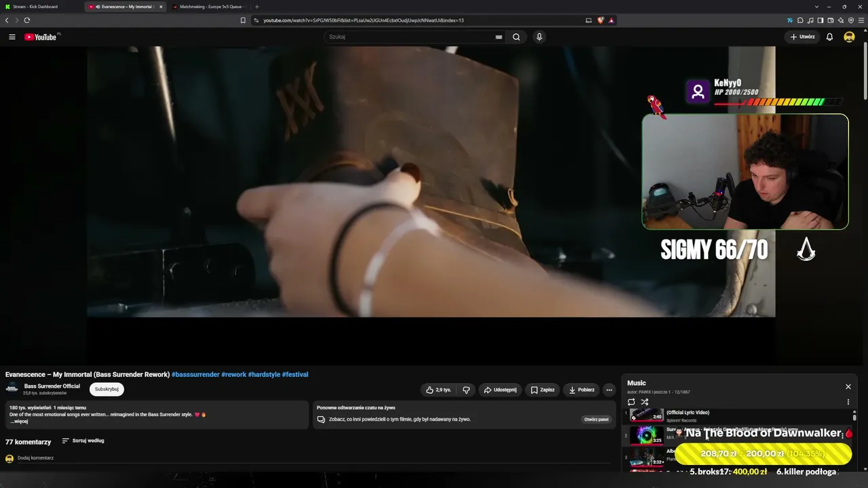Screen dimensions: 868x488
Task: Open Spinnin' Records playlist entry text
Action: pos(682,420)
